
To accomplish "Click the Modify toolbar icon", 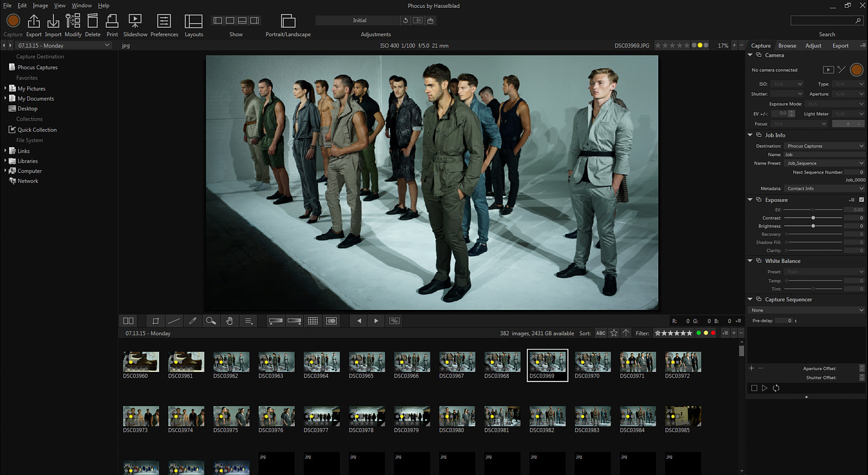I will point(73,22).
